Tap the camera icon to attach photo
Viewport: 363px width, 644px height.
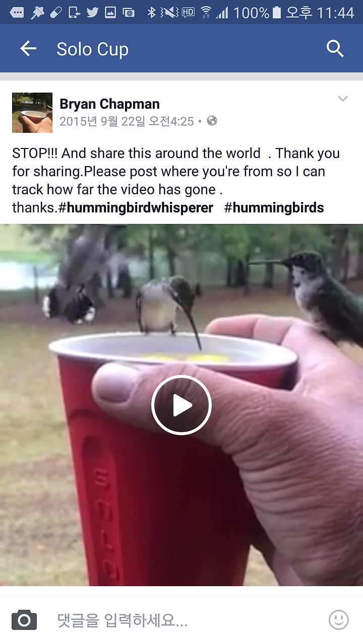pyautogui.click(x=24, y=620)
